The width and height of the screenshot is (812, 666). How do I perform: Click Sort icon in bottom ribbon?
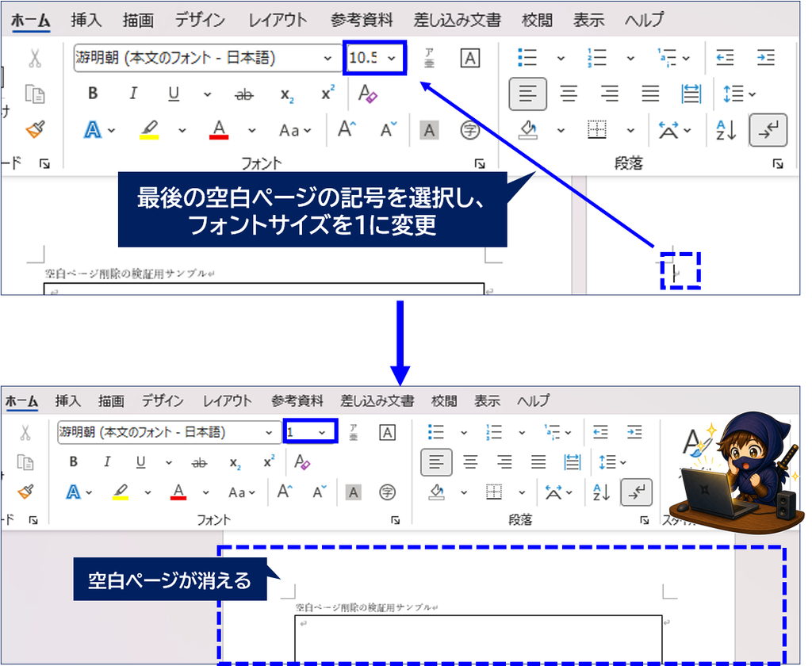point(601,492)
